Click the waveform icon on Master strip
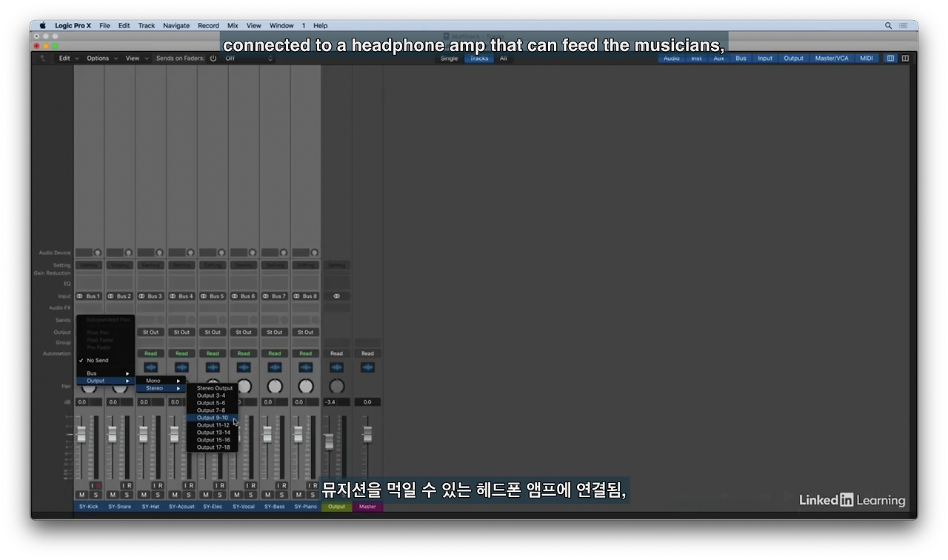 coord(367,367)
